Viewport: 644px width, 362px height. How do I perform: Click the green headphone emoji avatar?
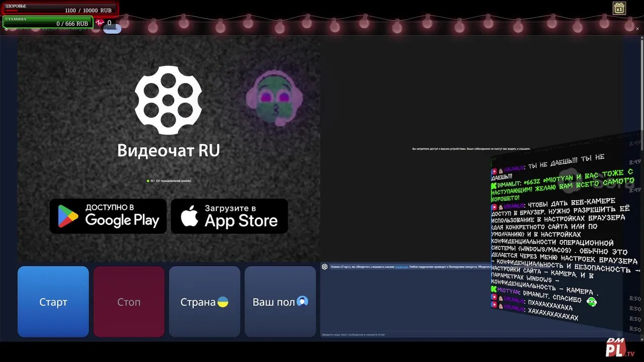point(274,99)
